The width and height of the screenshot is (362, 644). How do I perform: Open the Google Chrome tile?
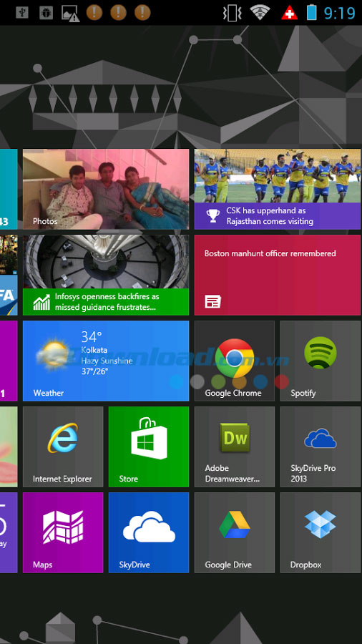[235, 361]
